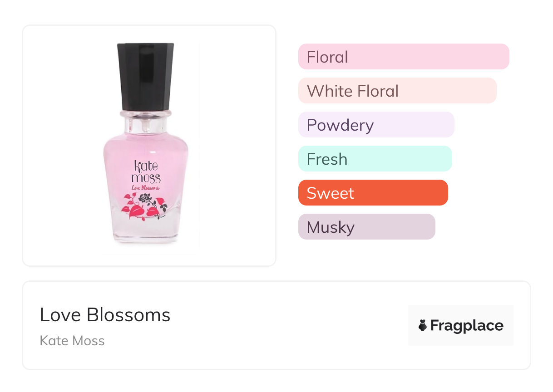Choose the Musky accord bar

[366, 227]
